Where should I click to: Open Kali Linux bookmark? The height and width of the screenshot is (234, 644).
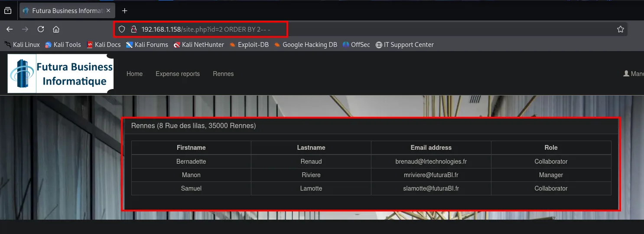[x=22, y=44]
